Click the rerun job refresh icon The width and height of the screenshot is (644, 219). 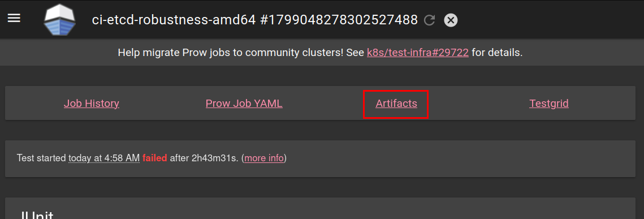tap(429, 20)
